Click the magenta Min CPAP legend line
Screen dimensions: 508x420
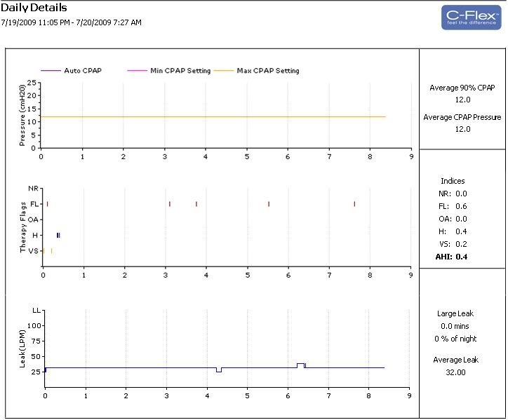coord(138,71)
